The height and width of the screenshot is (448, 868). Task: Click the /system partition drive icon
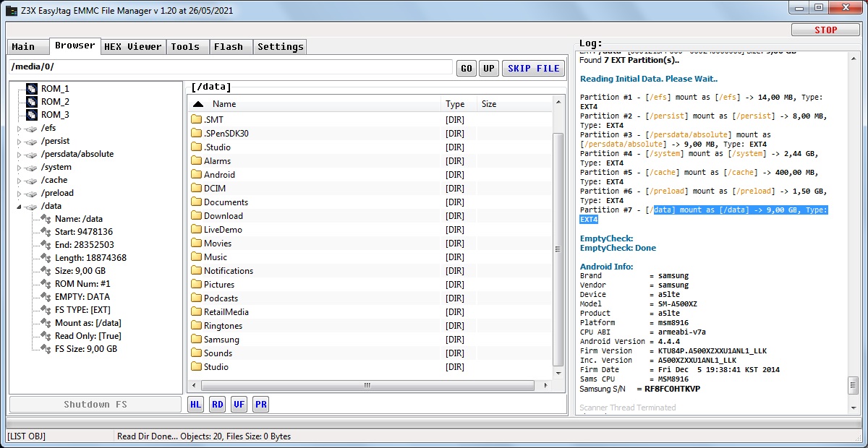[31, 167]
